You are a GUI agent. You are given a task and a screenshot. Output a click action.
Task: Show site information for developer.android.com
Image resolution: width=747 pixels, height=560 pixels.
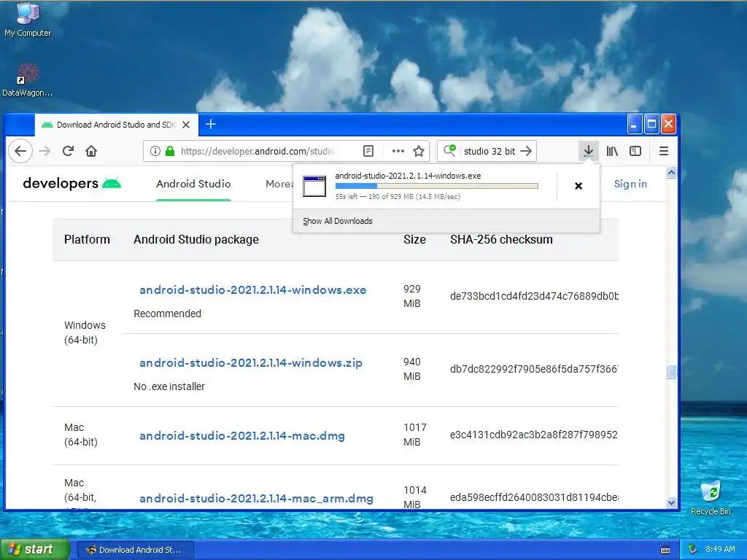(155, 152)
